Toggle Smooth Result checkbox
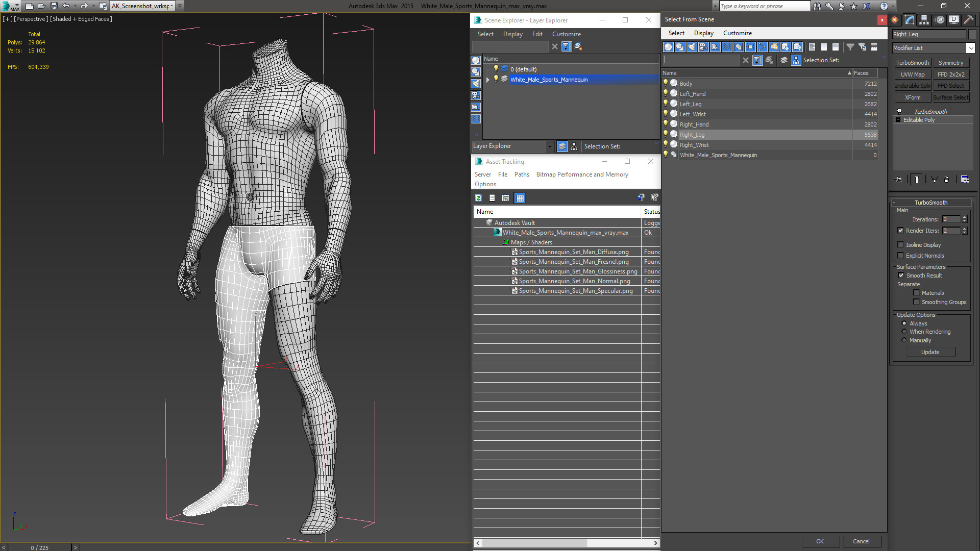The width and height of the screenshot is (980, 551). point(901,275)
